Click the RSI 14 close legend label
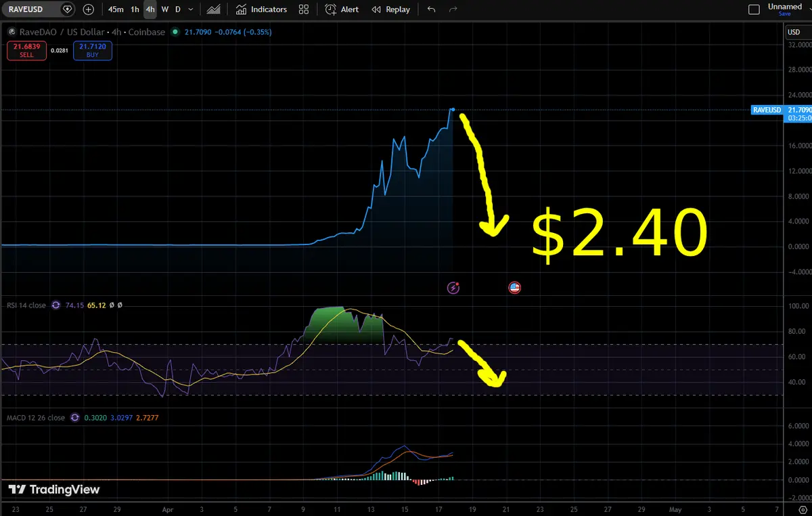812x516 pixels. pos(26,305)
